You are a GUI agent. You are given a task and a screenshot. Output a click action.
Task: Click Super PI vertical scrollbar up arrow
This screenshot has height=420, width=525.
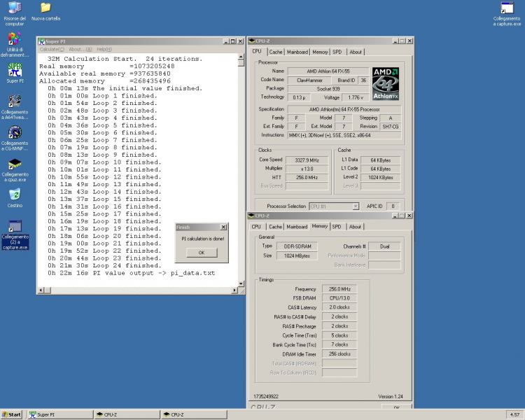241,57
